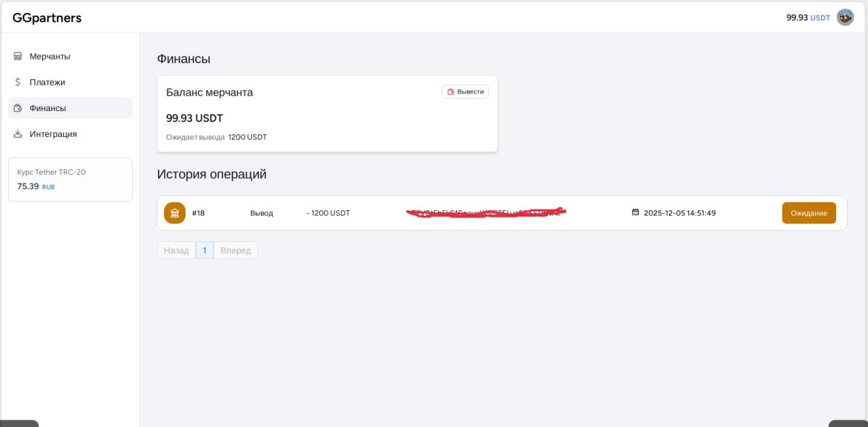This screenshot has height=427, width=868.
Task: Click the orange bank icon for operation #18
Action: (175, 213)
